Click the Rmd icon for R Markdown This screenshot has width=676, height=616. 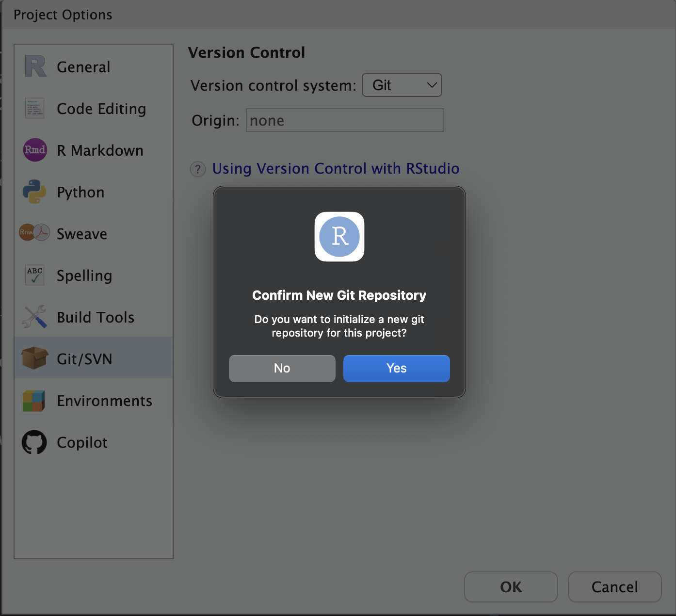coord(35,150)
